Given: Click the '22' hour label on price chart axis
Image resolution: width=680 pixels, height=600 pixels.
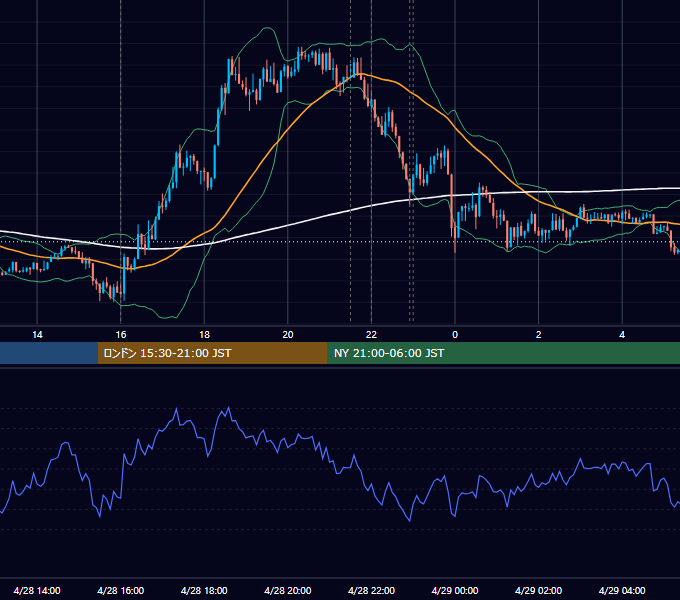Looking at the screenshot, I should 371,335.
